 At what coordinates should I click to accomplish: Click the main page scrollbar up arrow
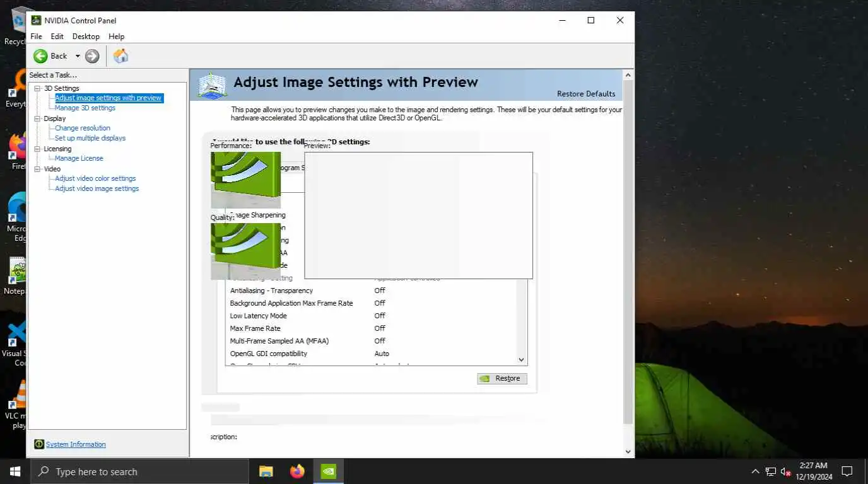click(628, 75)
